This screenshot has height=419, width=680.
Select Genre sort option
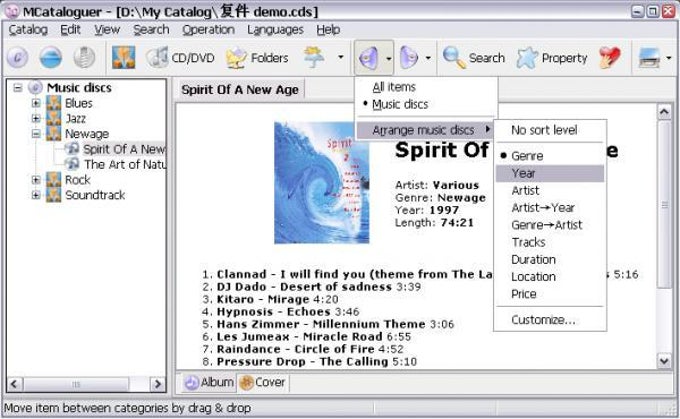[549, 156]
